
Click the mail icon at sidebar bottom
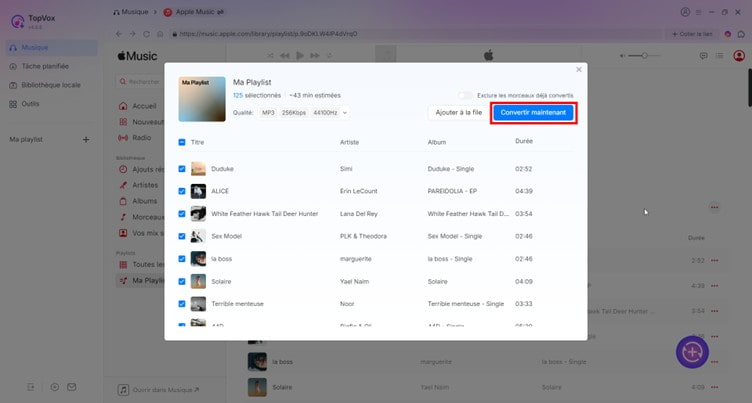(71, 387)
